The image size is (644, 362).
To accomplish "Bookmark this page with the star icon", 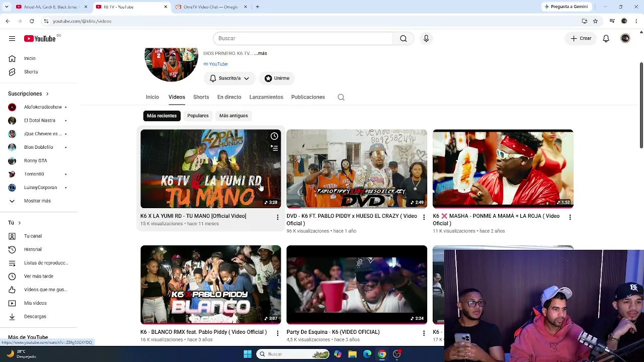I will (595, 21).
